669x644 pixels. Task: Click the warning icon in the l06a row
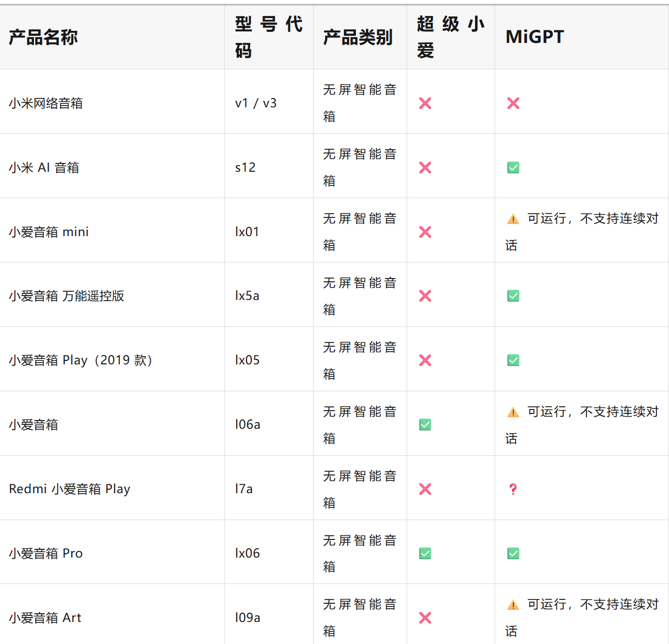[x=513, y=412]
